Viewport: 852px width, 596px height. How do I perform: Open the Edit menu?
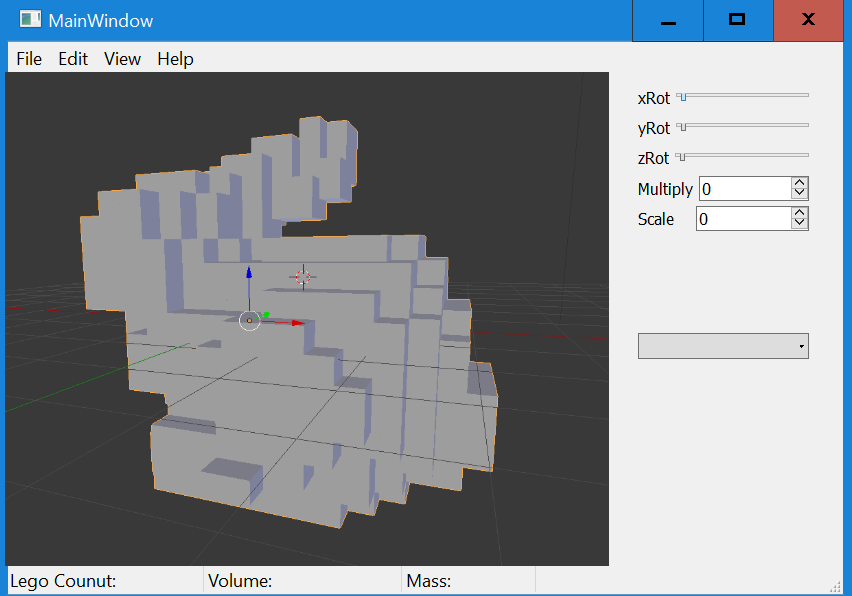click(73, 59)
